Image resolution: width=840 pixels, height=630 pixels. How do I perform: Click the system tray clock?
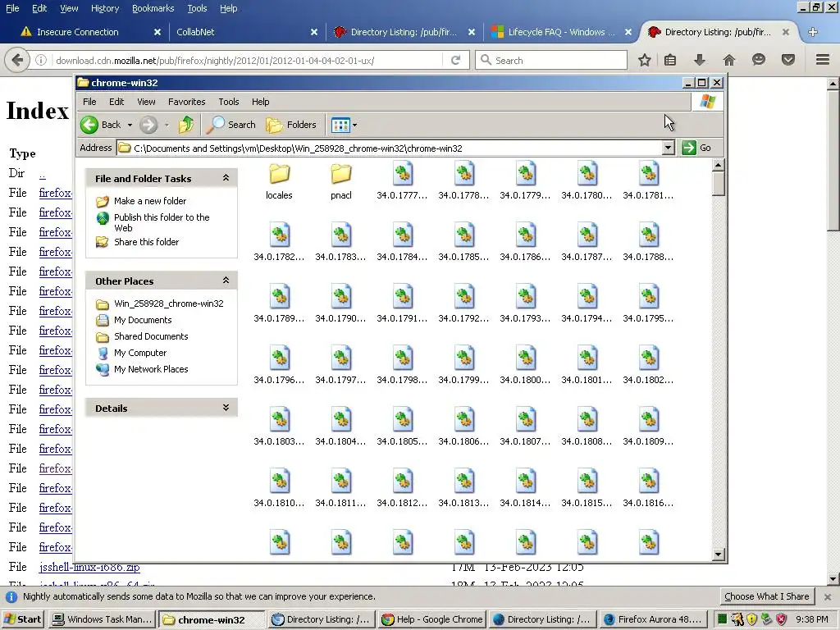(812, 619)
